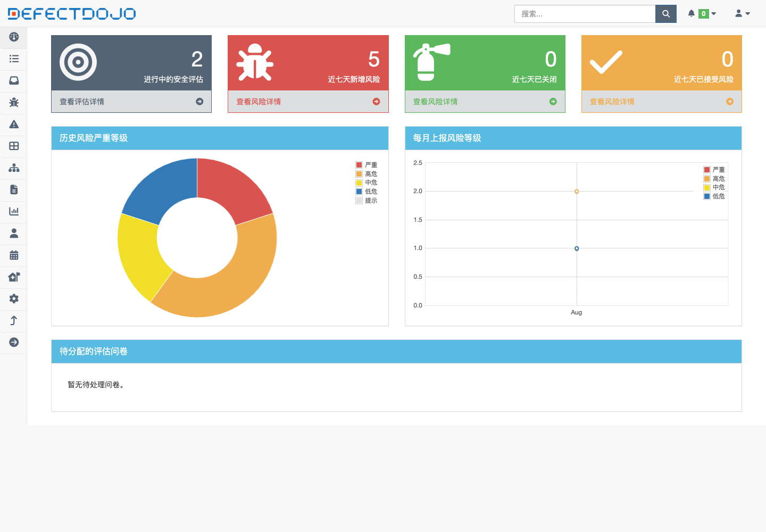Open the house with flag icon in sidebar
This screenshot has width=766, height=532.
14,277
